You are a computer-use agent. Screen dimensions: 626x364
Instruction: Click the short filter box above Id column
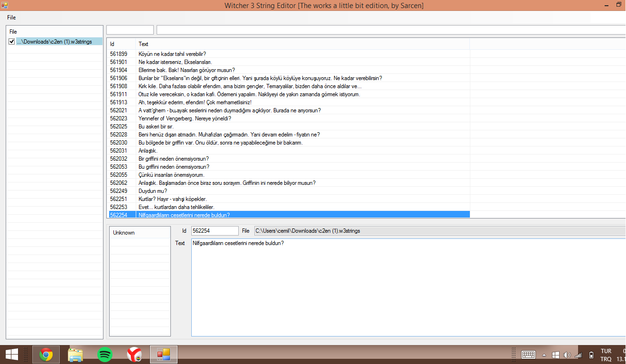click(x=130, y=30)
